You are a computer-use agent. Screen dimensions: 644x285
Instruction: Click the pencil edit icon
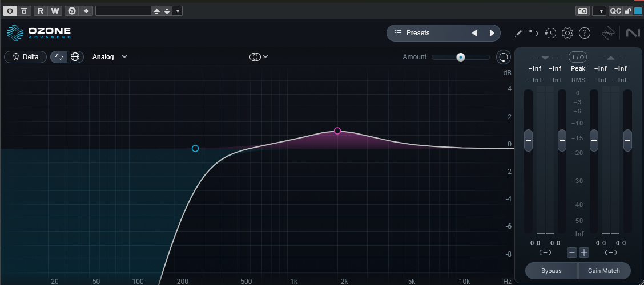518,33
